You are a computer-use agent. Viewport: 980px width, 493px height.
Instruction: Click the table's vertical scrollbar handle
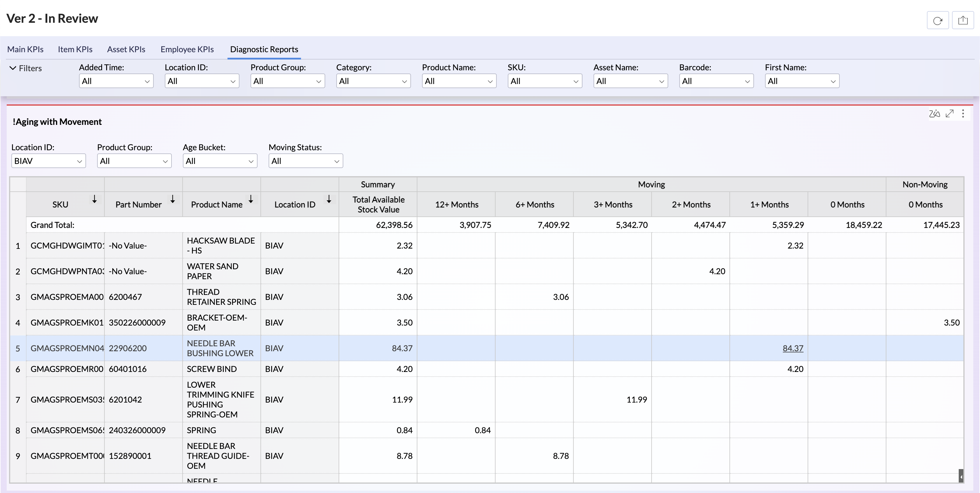tap(960, 475)
